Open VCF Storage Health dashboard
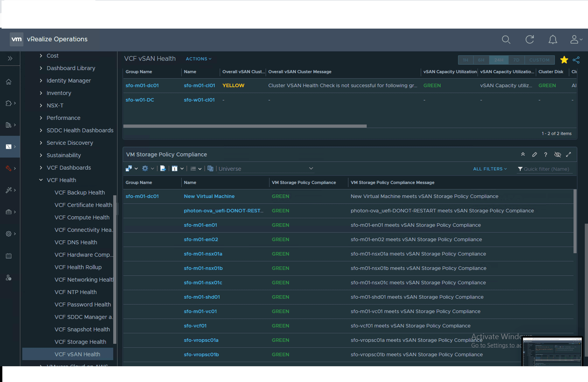 click(x=80, y=342)
